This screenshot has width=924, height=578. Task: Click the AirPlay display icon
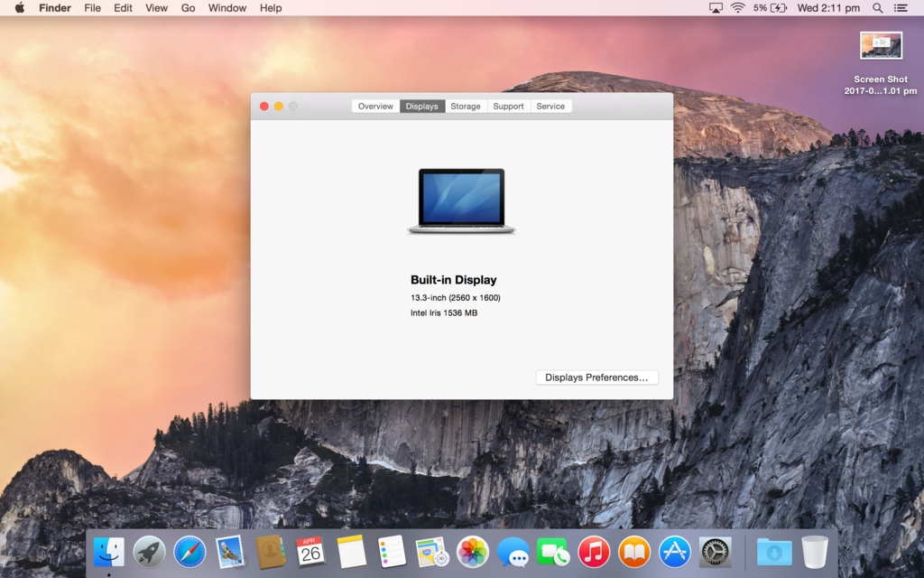[716, 7]
